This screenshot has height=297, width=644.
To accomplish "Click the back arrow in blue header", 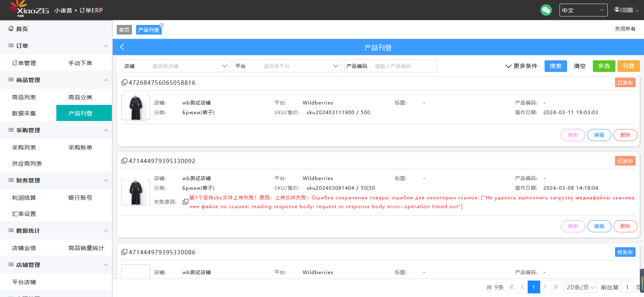I will pyautogui.click(x=122, y=47).
